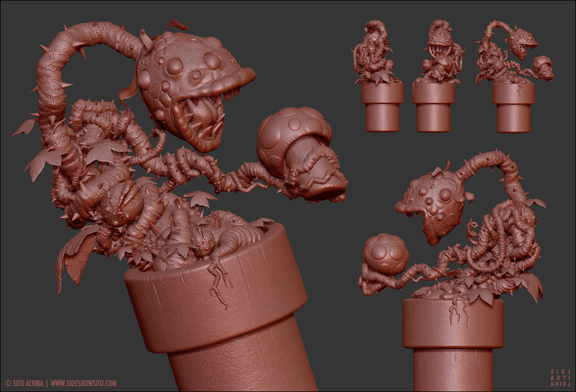Click the © SITO ALVINA copyright text
Image resolution: width=576 pixels, height=392 pixels.
pyautogui.click(x=24, y=384)
